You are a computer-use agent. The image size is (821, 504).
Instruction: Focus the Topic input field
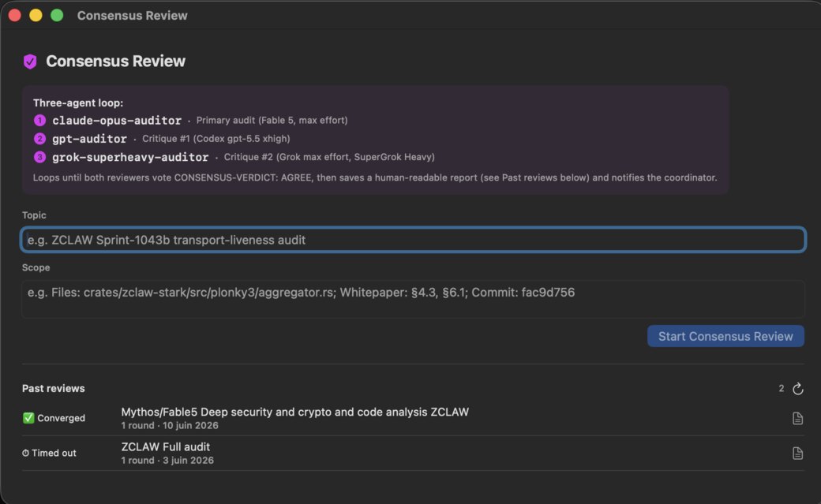point(413,240)
